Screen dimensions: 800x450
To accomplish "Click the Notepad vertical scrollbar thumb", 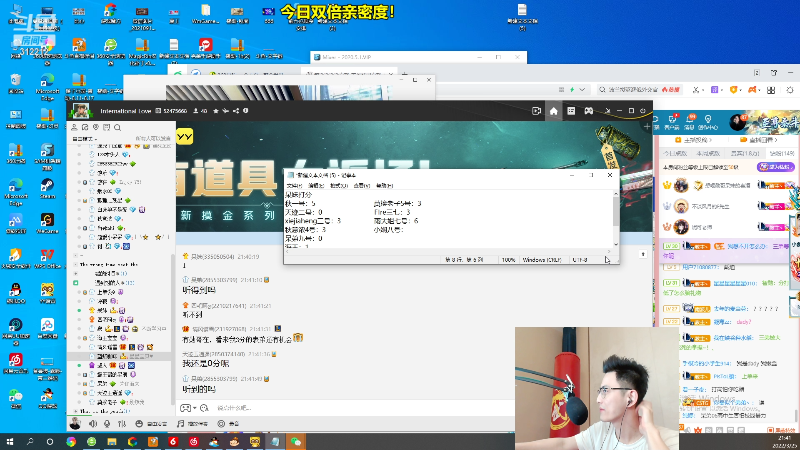I will coord(615,211).
